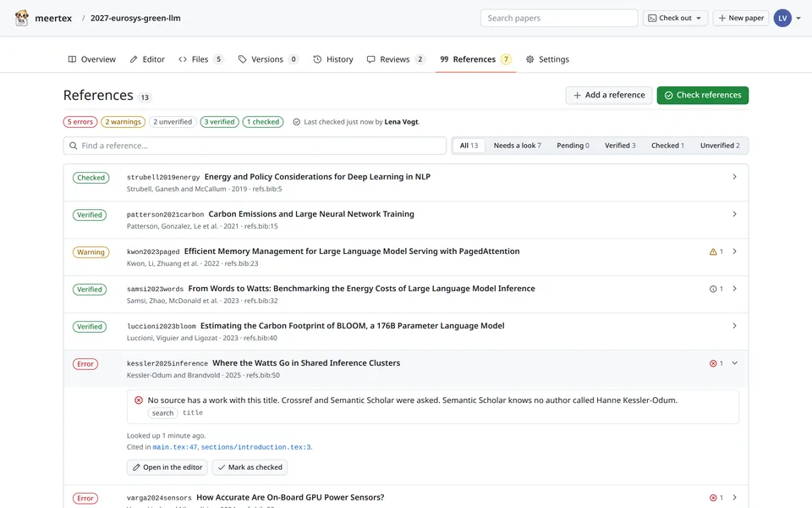Open the Reviews tab
The width and height of the screenshot is (812, 508).
[396, 59]
